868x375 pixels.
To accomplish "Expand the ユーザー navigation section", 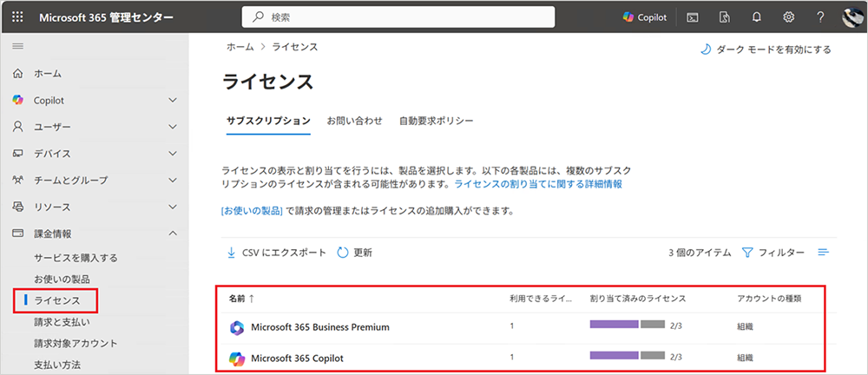I will [x=94, y=127].
